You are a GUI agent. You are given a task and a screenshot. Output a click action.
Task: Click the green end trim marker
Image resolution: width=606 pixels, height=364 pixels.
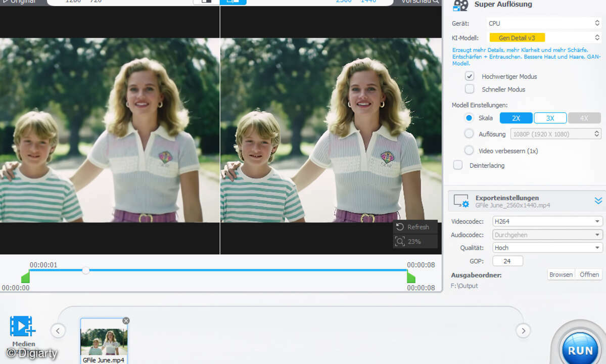click(411, 277)
